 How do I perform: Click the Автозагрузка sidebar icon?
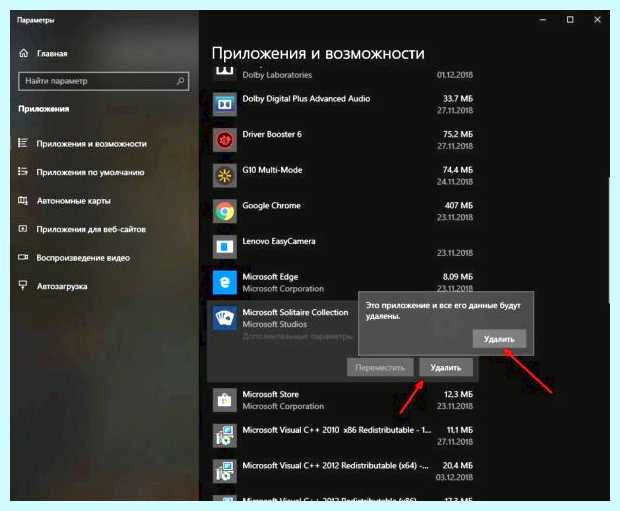[23, 286]
